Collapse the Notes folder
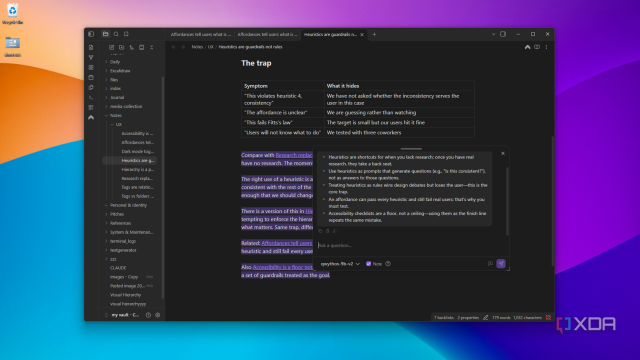The width and height of the screenshot is (640, 360). [116, 116]
